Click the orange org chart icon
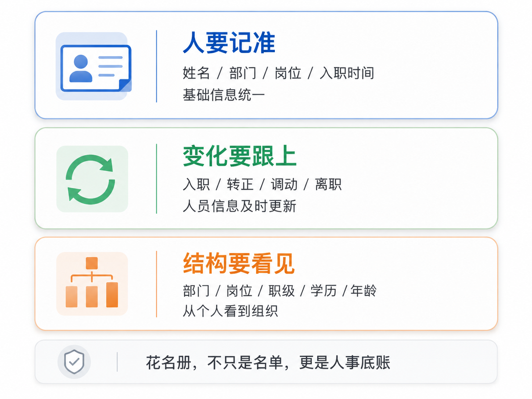 (92, 282)
